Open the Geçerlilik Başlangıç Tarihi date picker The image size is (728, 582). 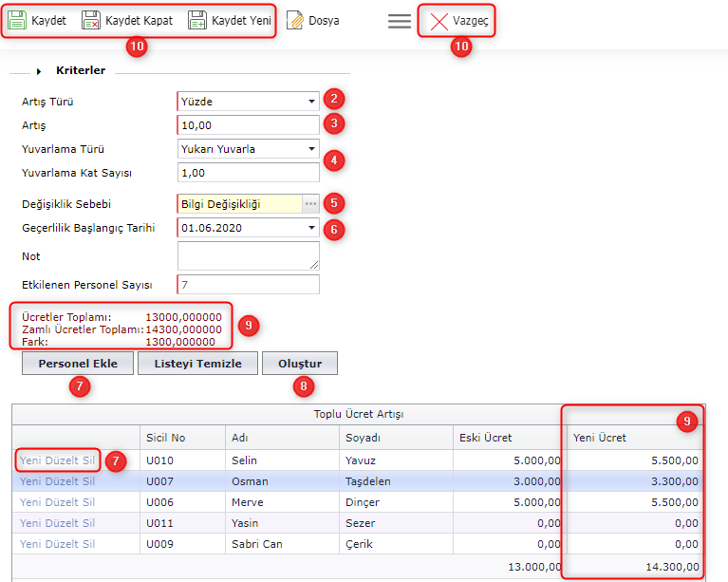coord(311,228)
